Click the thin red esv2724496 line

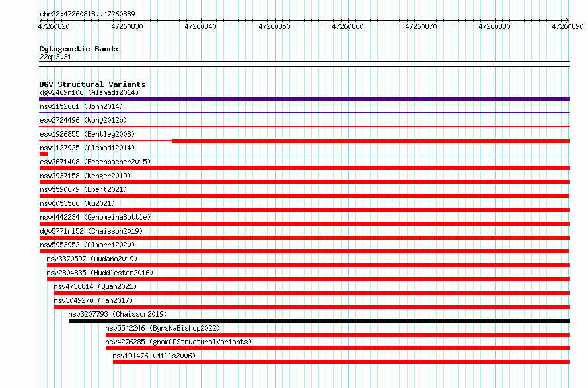click(x=304, y=126)
